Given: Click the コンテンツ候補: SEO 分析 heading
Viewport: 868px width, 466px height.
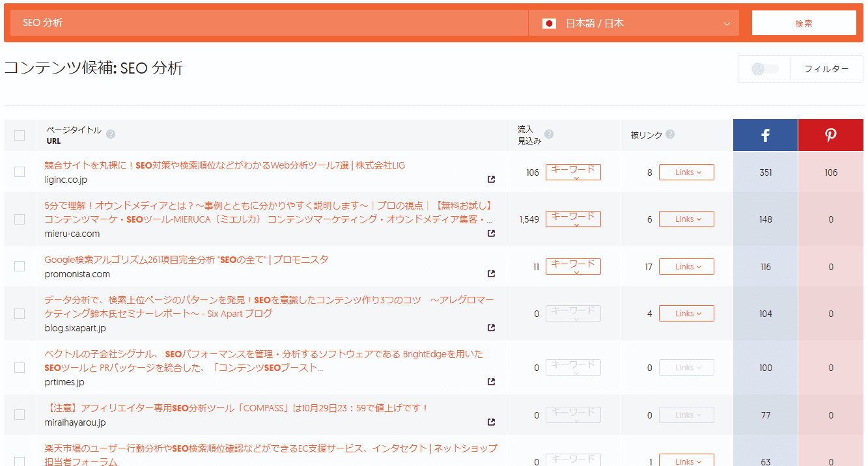Looking at the screenshot, I should (x=93, y=68).
